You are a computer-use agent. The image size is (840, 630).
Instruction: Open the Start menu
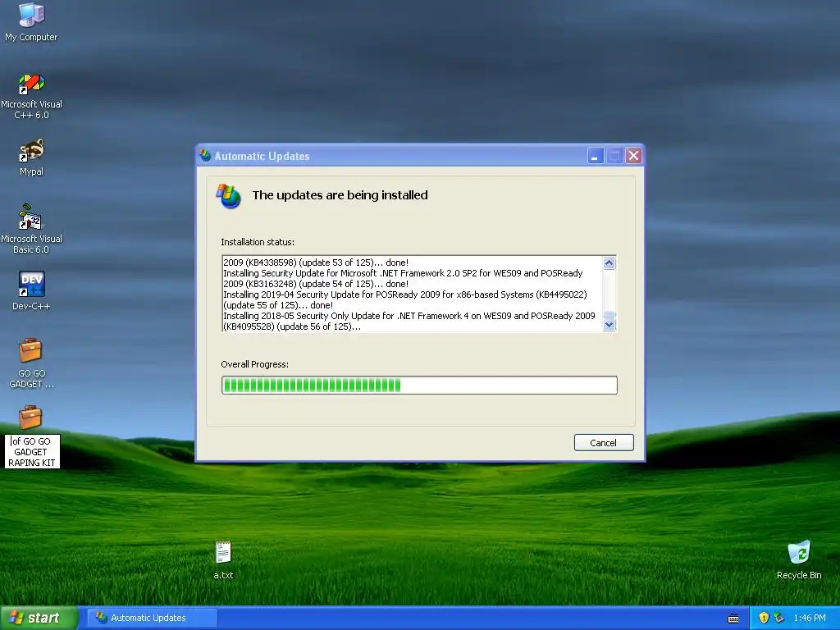click(39, 618)
